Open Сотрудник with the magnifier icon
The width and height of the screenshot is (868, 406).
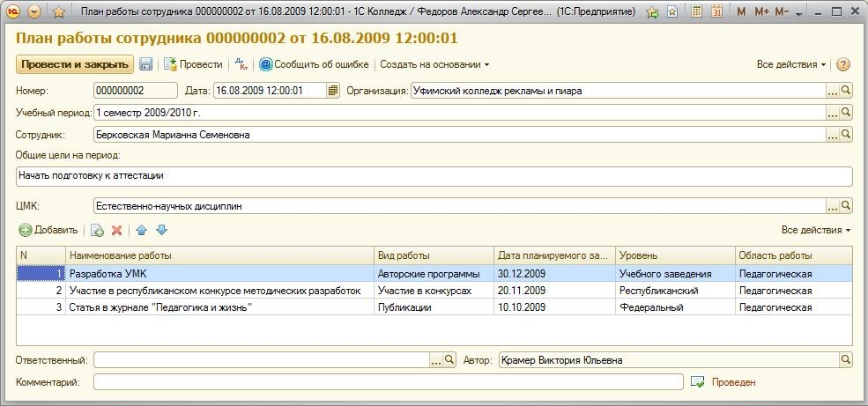tap(846, 135)
